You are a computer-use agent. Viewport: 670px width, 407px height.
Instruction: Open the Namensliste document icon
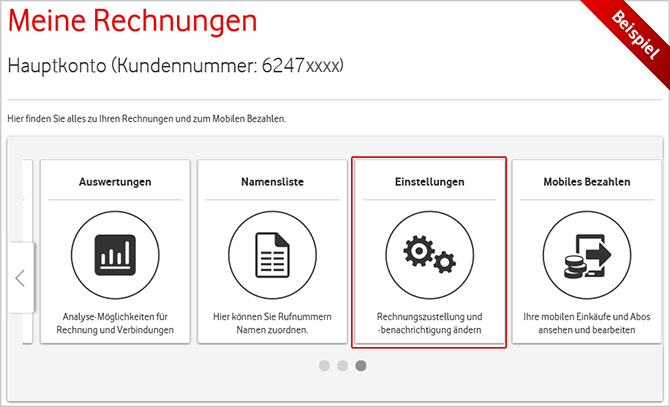(x=272, y=255)
